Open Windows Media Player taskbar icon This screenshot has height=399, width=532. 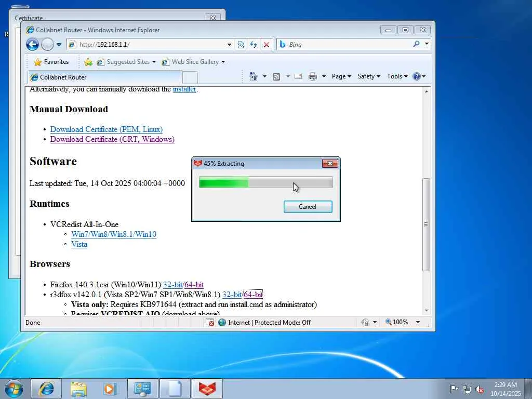click(110, 389)
